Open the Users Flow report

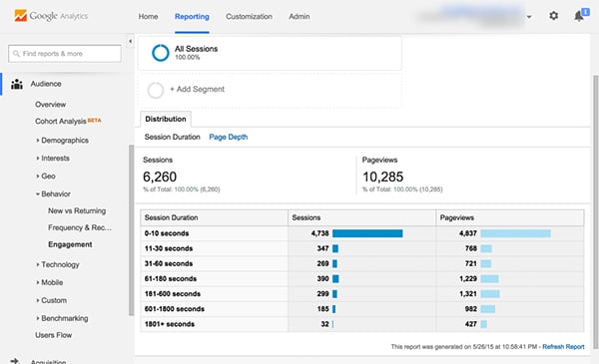(x=54, y=335)
